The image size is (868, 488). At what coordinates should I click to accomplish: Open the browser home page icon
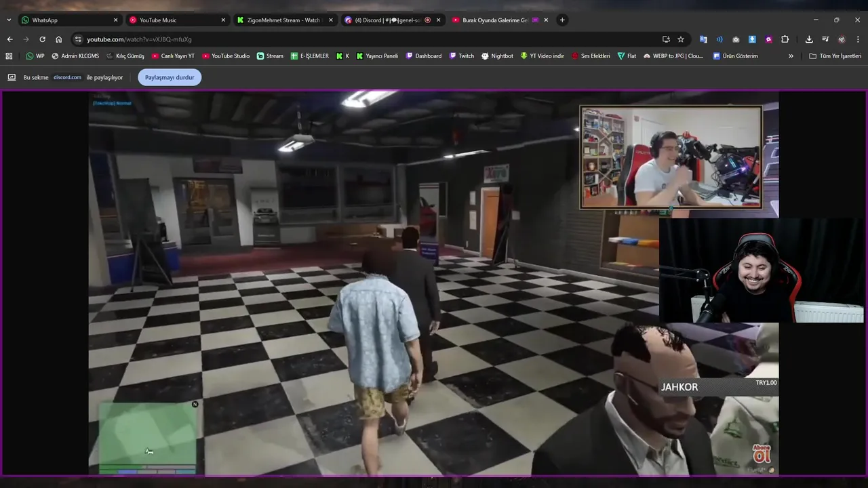[x=58, y=39]
